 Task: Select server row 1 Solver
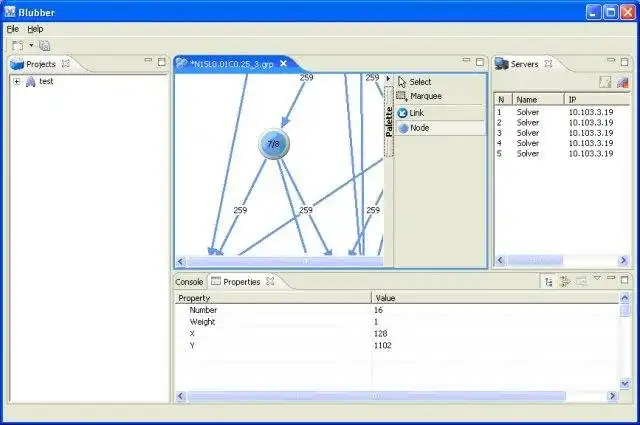coord(562,112)
